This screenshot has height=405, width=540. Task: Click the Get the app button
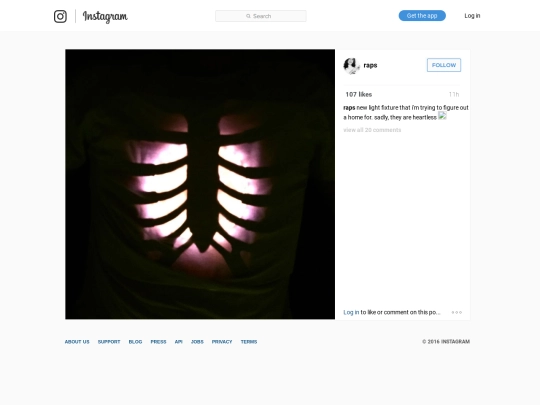(422, 15)
